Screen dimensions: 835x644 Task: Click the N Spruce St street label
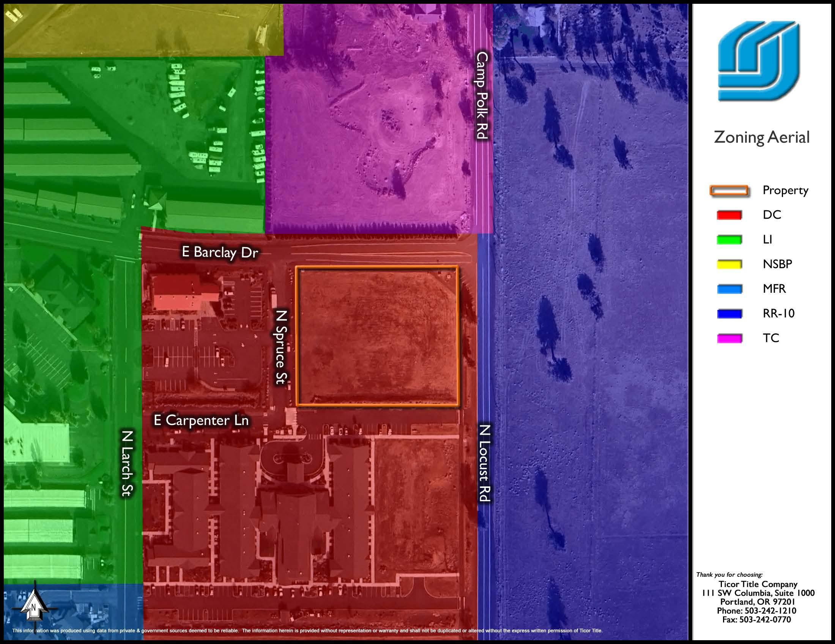281,347
